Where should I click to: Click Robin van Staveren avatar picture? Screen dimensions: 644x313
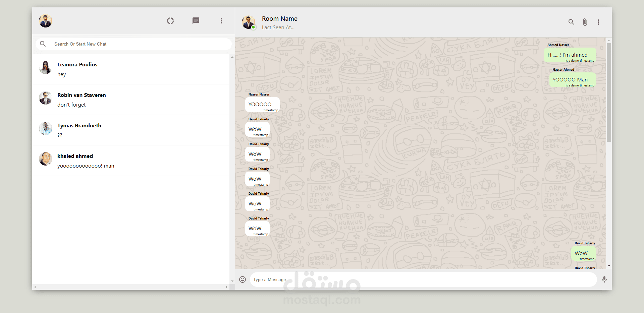pos(46,98)
